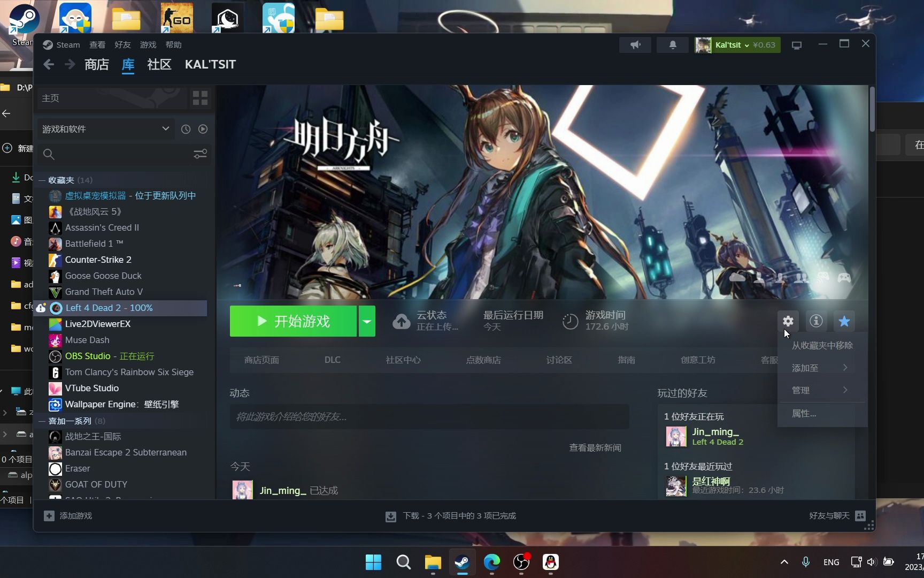This screenshot has width=924, height=578.
Task: Open the 好友 menu
Action: click(x=122, y=45)
